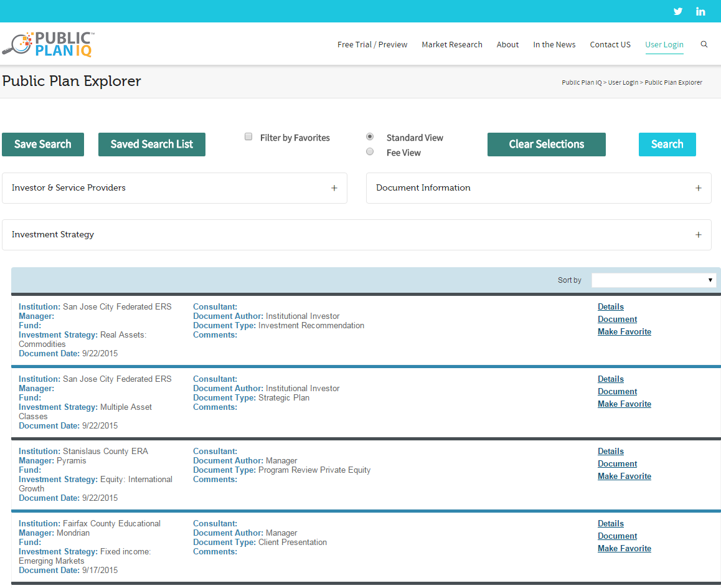The width and height of the screenshot is (721, 588).
Task: Open the LinkedIn icon link
Action: click(x=700, y=11)
